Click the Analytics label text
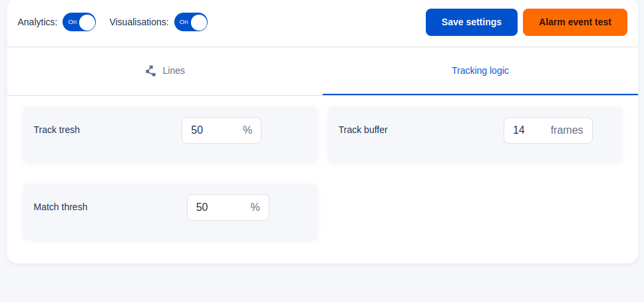Screen dimensions: 644x302 pyautogui.click(x=37, y=22)
